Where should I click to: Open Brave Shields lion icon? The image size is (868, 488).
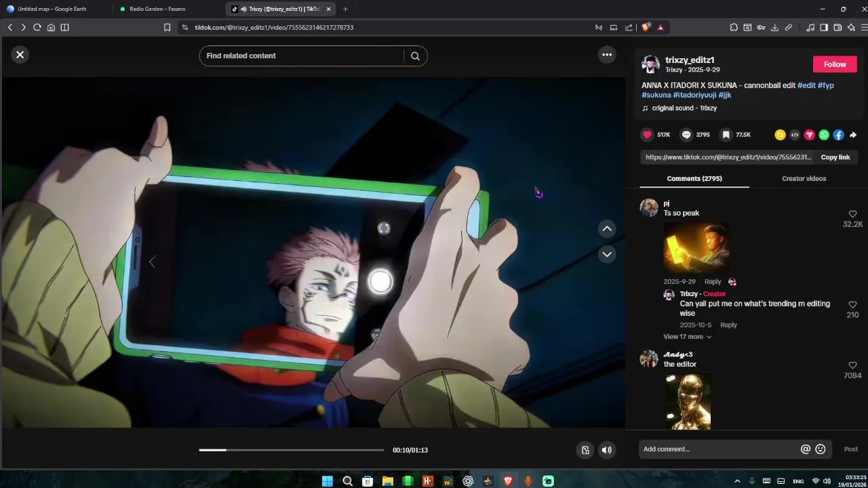click(646, 27)
